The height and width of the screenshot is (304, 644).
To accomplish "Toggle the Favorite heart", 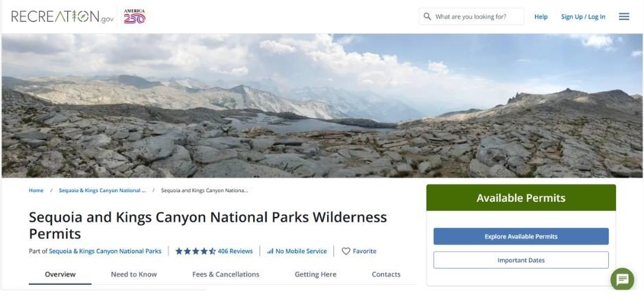I will coord(346,251).
